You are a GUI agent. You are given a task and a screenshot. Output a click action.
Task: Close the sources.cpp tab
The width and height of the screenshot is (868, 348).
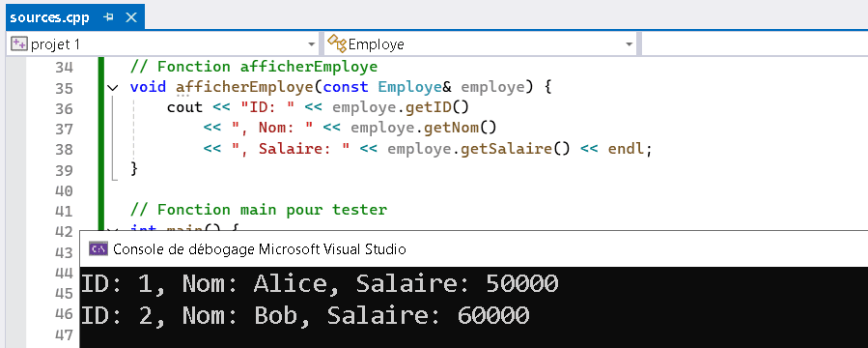click(131, 17)
